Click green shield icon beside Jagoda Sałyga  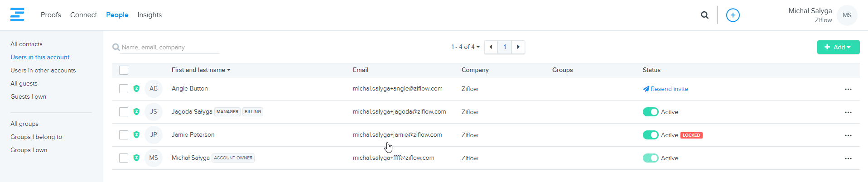coord(136,112)
